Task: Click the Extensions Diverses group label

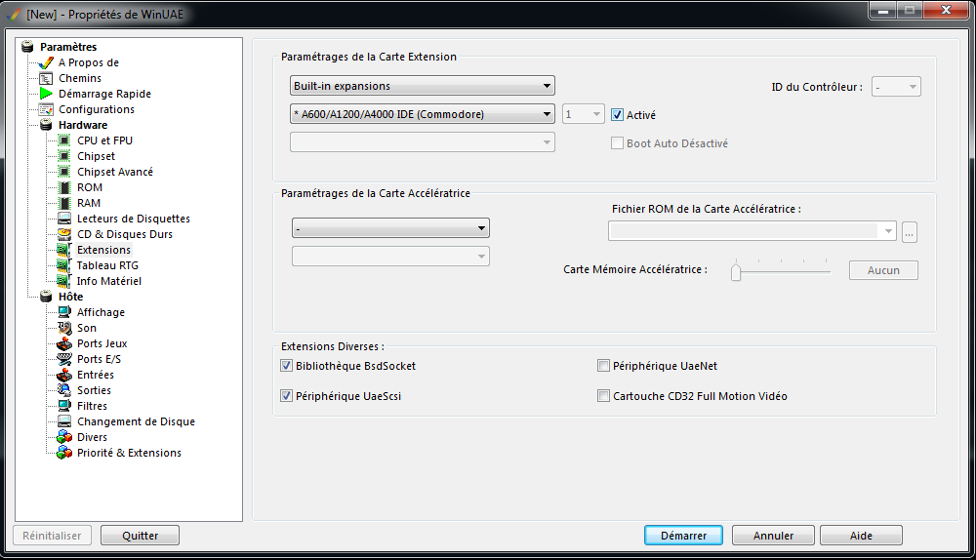Action: (x=333, y=346)
